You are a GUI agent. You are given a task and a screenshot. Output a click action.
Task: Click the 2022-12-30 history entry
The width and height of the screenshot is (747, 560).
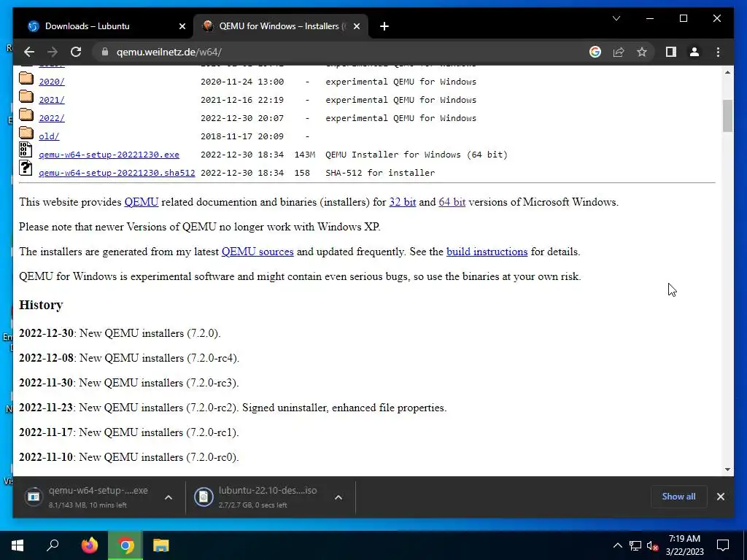(x=120, y=333)
